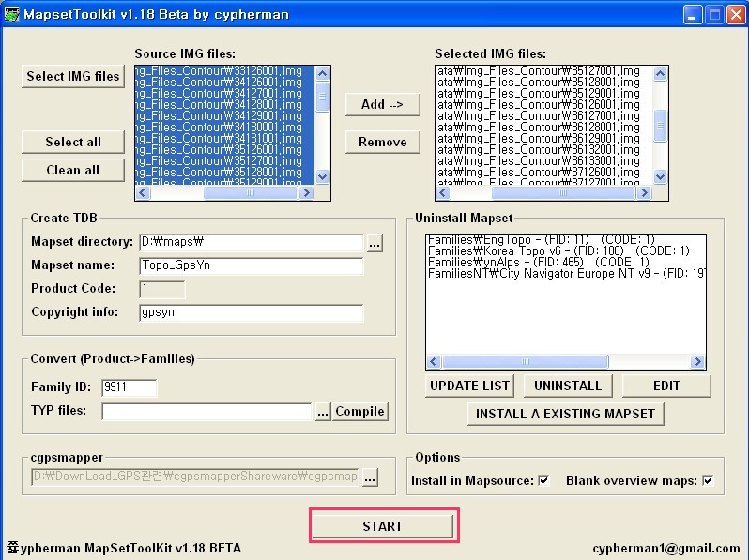Select source file 34130001.img

(219, 127)
